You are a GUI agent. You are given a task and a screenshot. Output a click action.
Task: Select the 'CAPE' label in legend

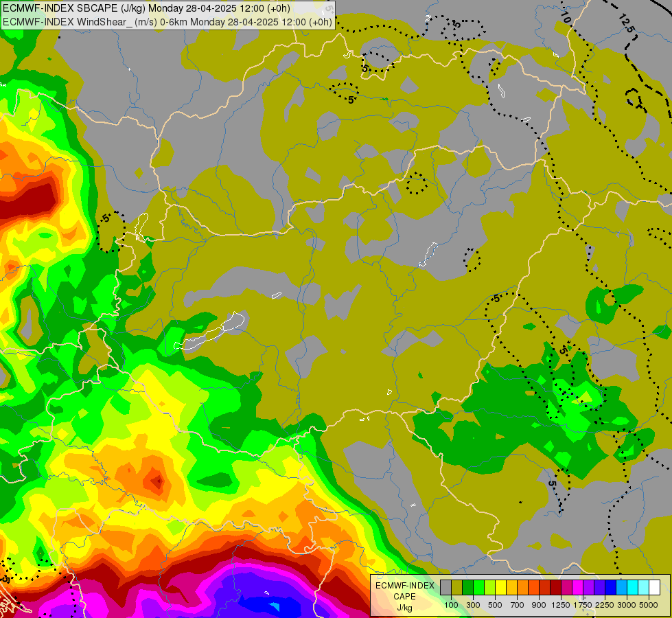404,597
